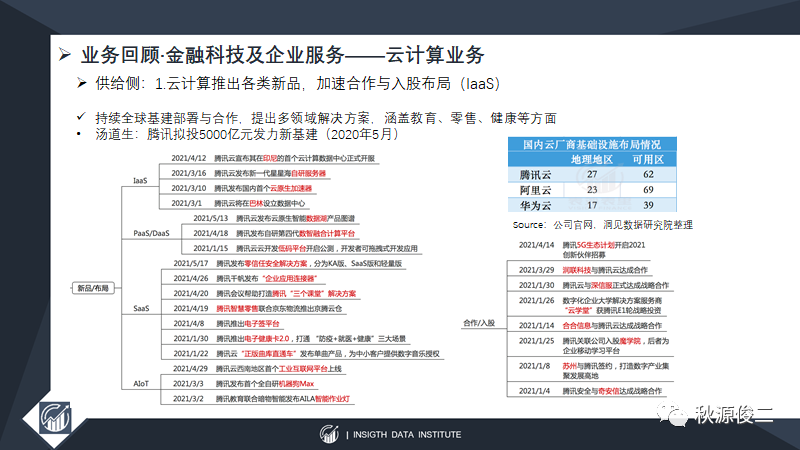Viewport: 800px width, 450px height.
Task: Click the 可用区 column header
Action: pyautogui.click(x=648, y=160)
